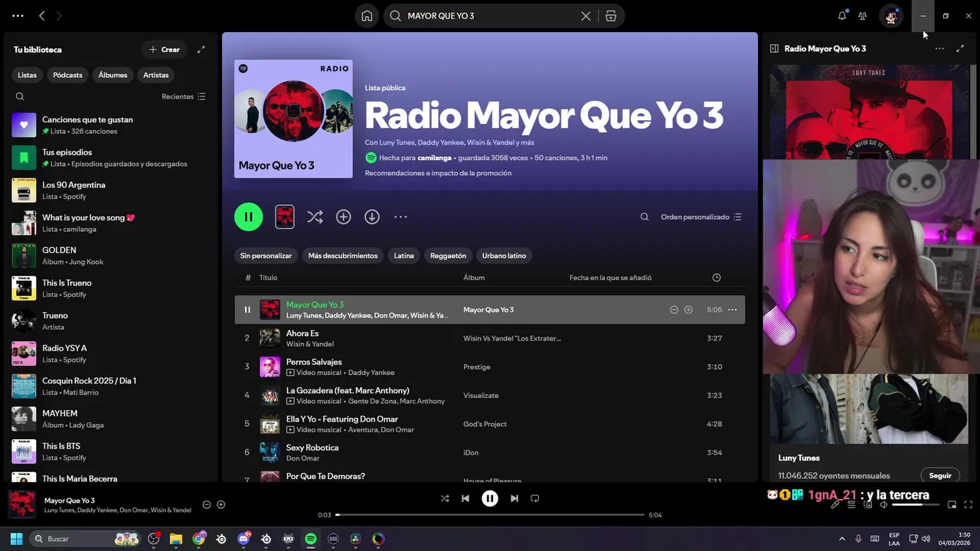Click now playing album thumbnail in bottom bar
The height and width of the screenshot is (551, 980).
click(22, 504)
